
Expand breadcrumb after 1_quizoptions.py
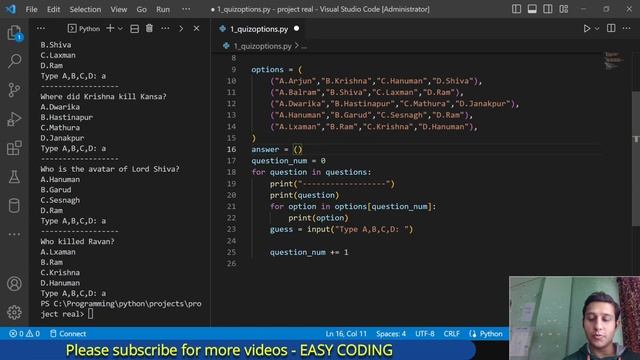pyautogui.click(x=304, y=46)
